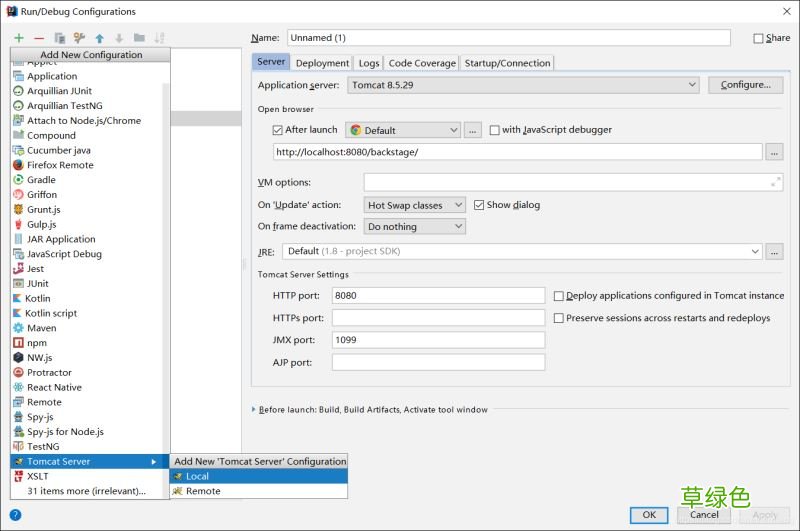Click the red minus Remove Configuration icon
The height and width of the screenshot is (531, 800).
pos(39,38)
